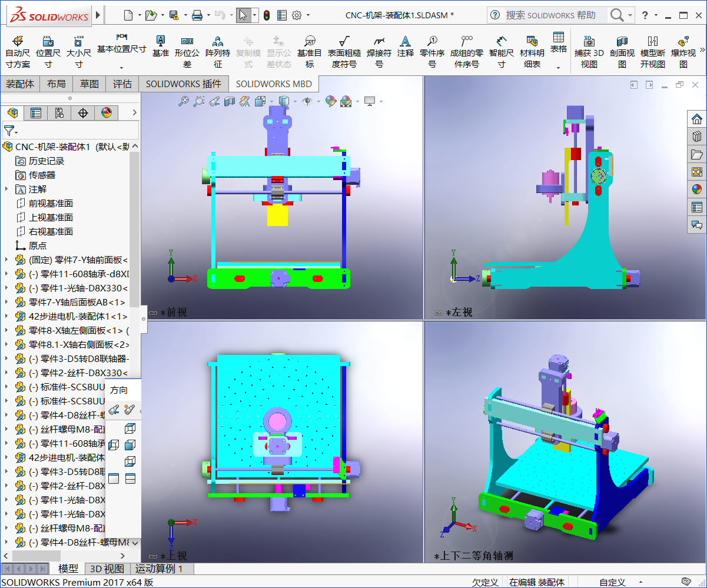Expand the SOLIDWORKS menu arrow
The width and height of the screenshot is (707, 588).
(x=98, y=15)
